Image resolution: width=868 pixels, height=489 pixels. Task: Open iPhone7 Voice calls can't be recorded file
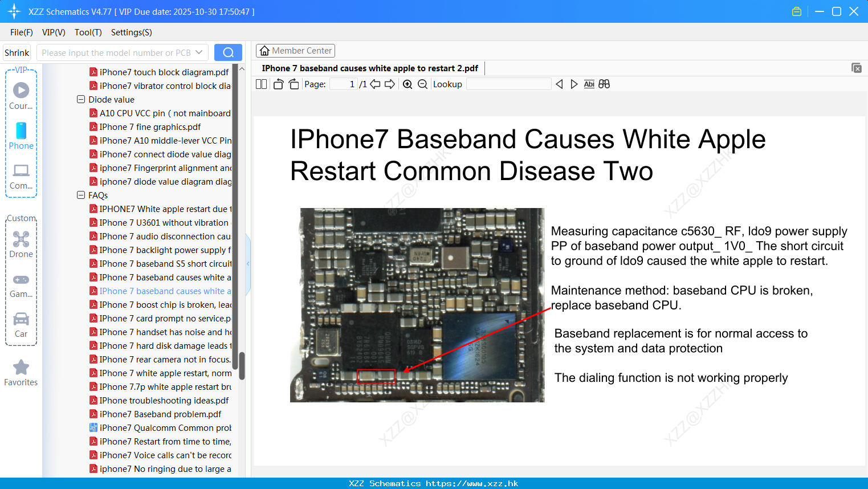(161, 455)
